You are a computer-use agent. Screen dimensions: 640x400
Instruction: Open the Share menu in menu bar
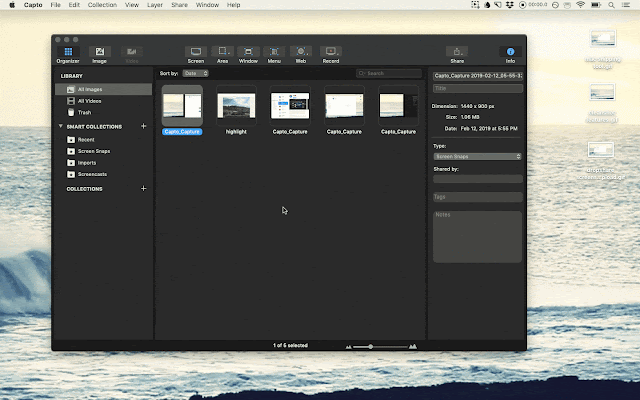pos(179,5)
